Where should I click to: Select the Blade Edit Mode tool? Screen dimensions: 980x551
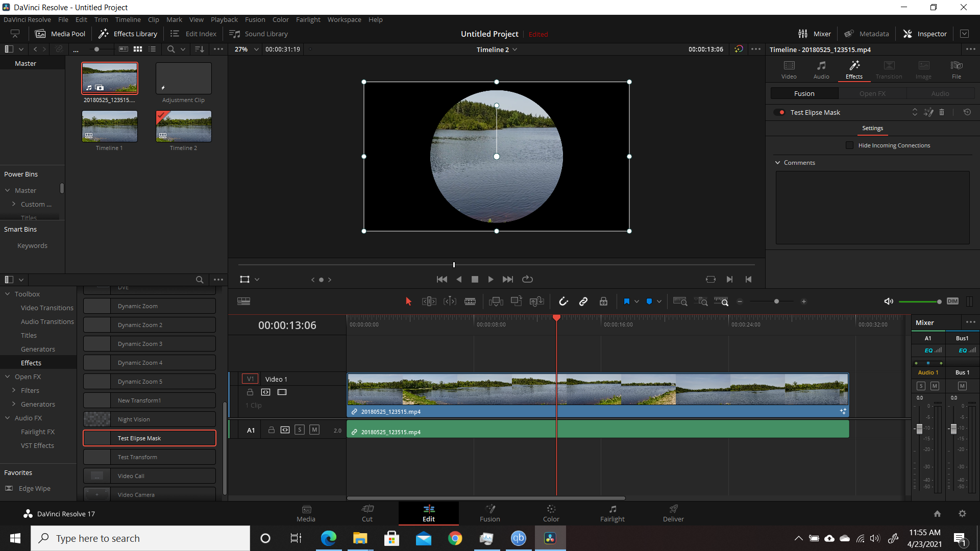click(470, 302)
